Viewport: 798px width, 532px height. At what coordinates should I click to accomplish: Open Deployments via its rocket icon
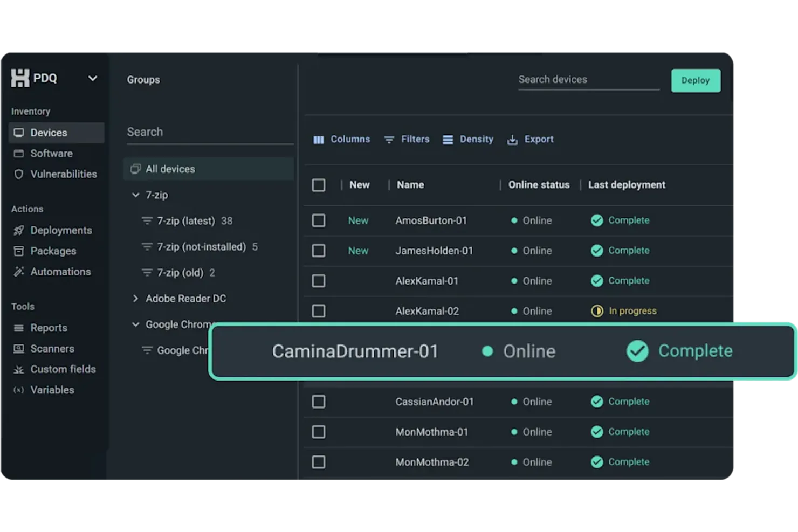18,230
